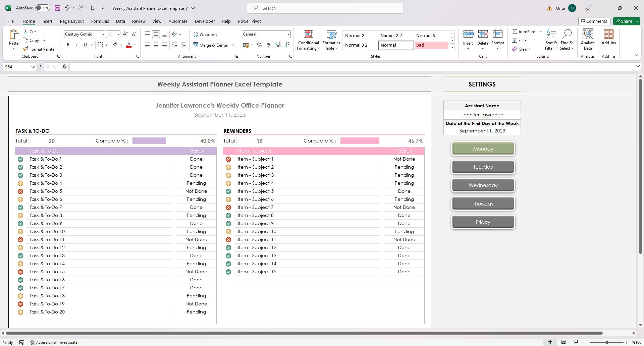
Task: Click the Format as Table icon
Action: point(331,40)
